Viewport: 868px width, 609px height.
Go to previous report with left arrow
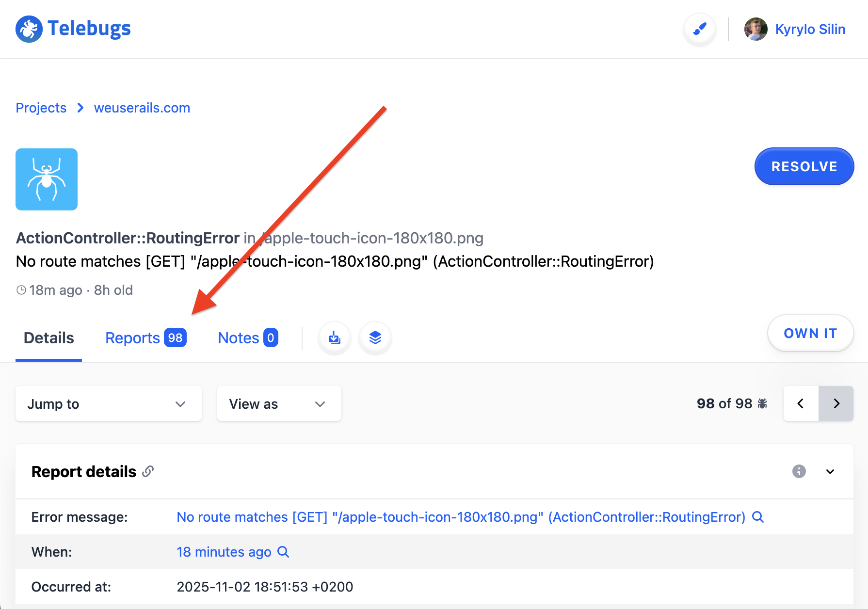pos(801,403)
